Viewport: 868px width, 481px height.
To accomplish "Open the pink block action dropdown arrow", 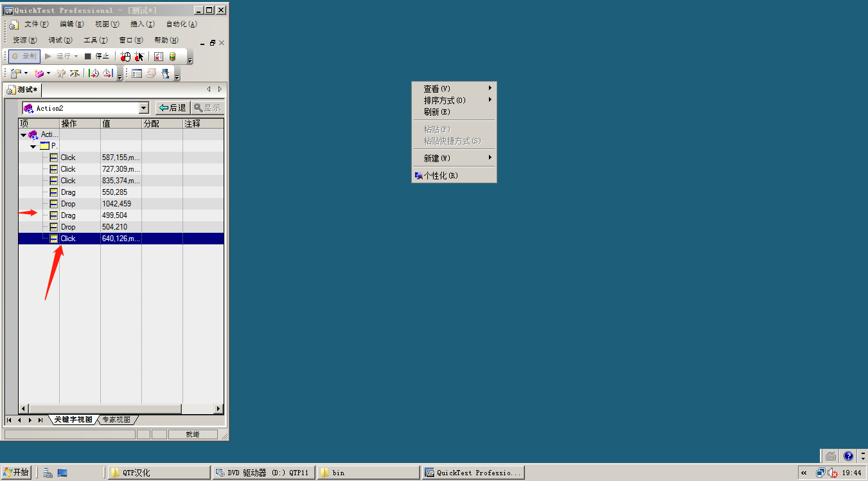I will click(x=49, y=74).
